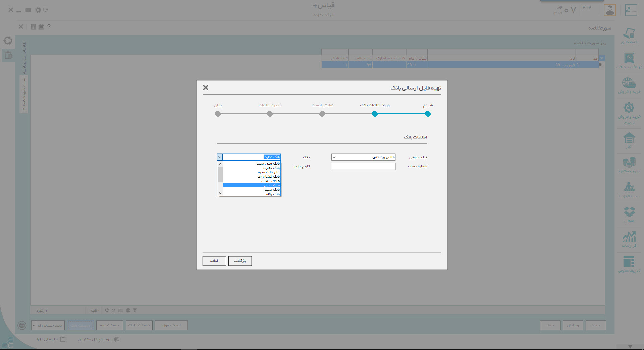This screenshot has width=644, height=350.
Task: Click the ویرایش (Edit) button
Action: click(573, 325)
